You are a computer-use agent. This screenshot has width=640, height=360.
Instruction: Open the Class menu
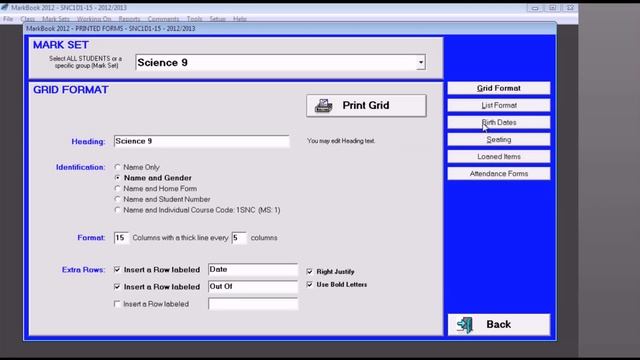[x=27, y=19]
